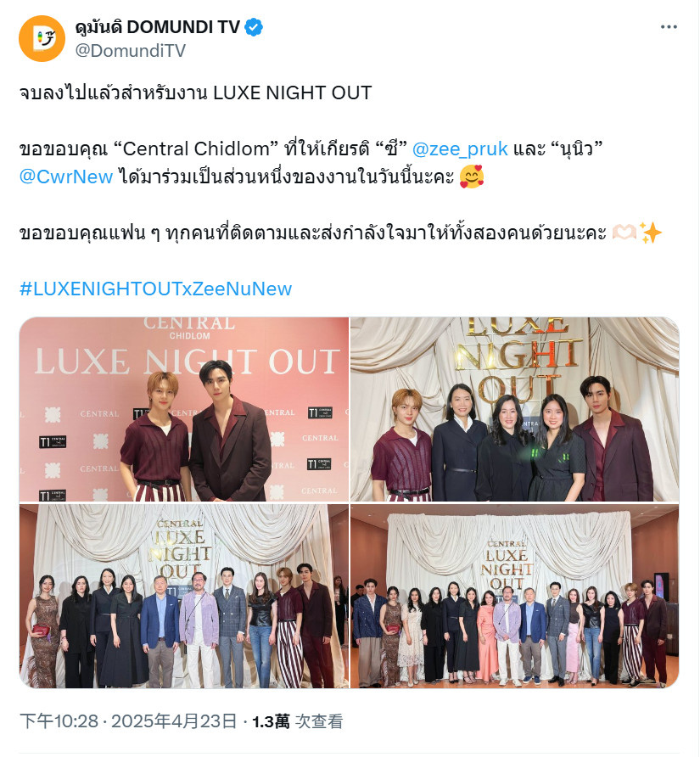Open the @DomundiTV handle link
This screenshot has height=757, width=700.
point(131,50)
